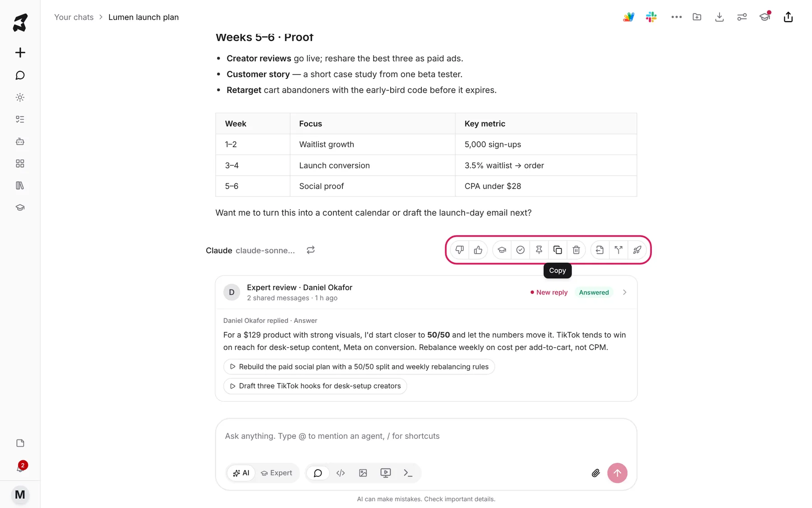812x508 pixels.
Task: Regenerate response with the repeat icon
Action: click(x=310, y=250)
